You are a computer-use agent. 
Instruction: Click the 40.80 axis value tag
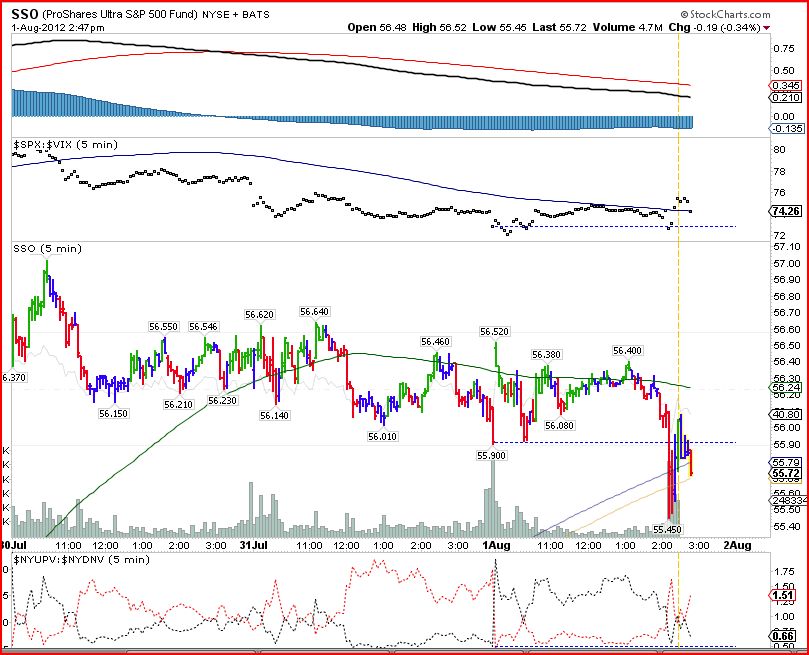[x=786, y=414]
